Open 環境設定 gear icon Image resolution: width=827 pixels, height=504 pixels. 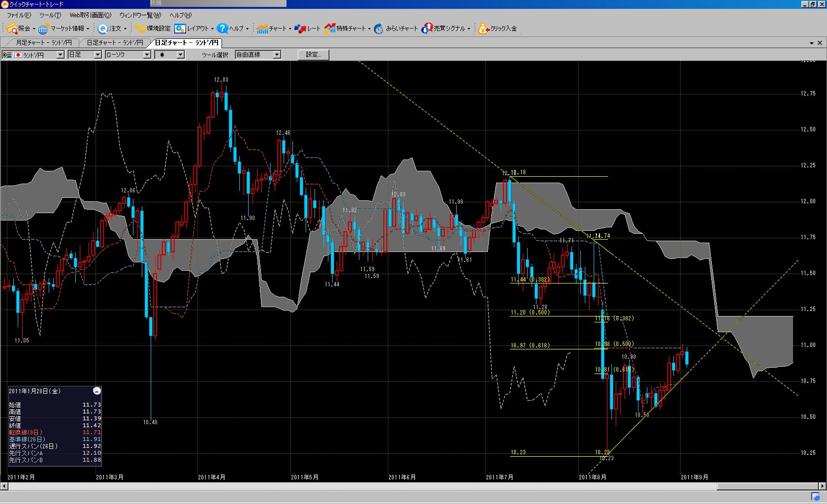(140, 29)
